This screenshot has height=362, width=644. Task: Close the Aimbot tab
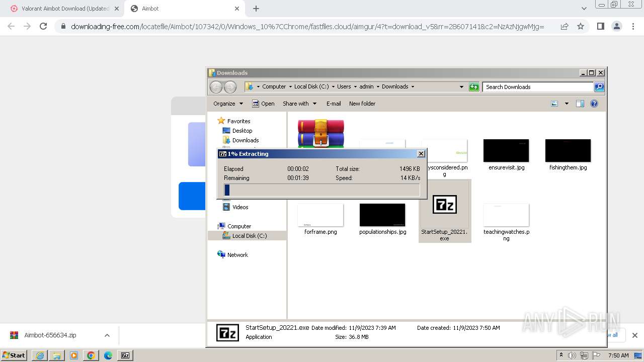point(237,9)
